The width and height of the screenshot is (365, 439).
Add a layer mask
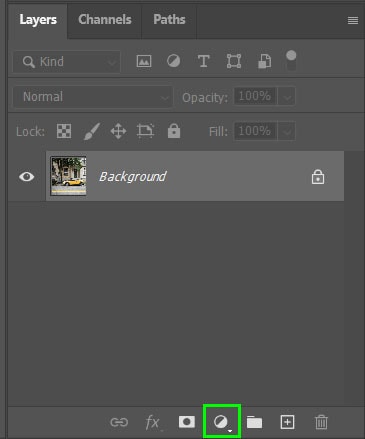point(187,422)
